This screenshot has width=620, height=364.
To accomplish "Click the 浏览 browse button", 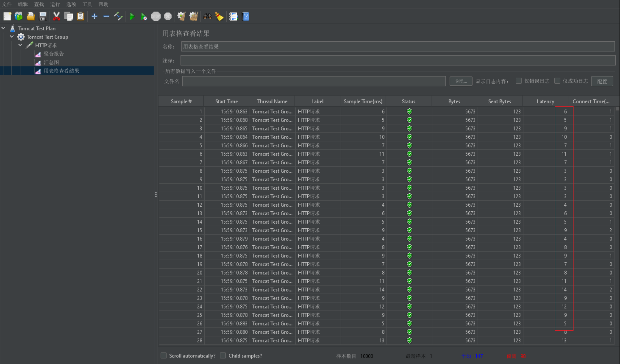I will (x=461, y=81).
